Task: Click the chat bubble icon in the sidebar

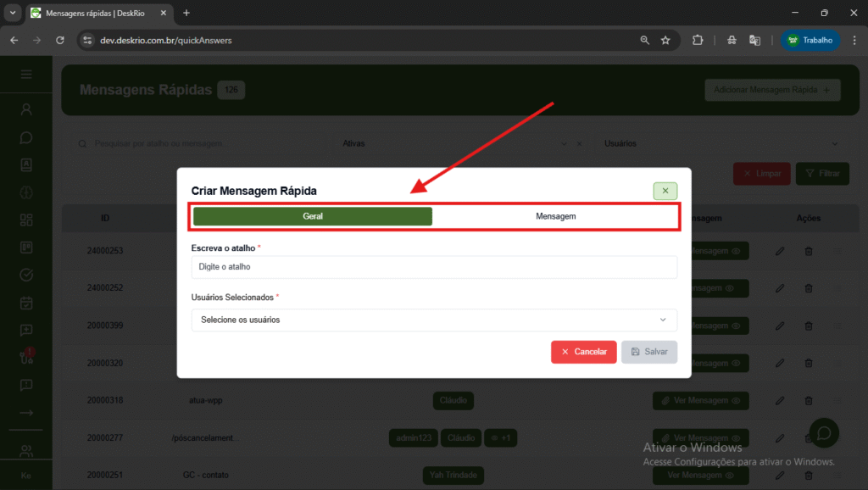Action: [x=26, y=136]
